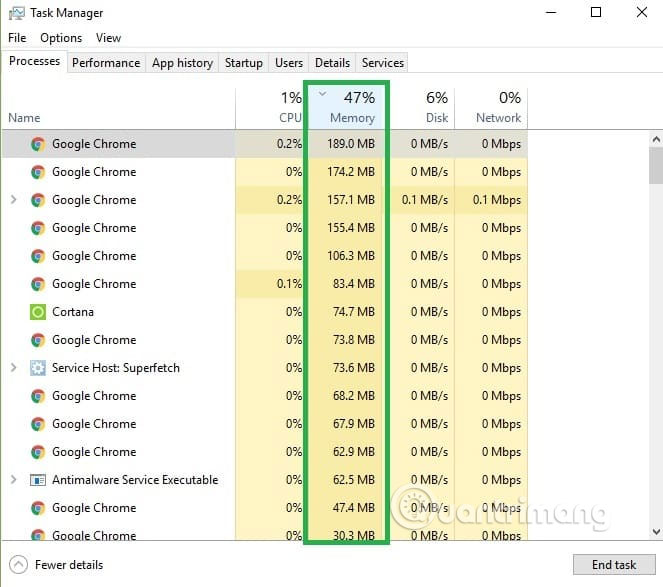Click Chrome icon in 157.1 MB row
The image size is (663, 587).
point(38,200)
